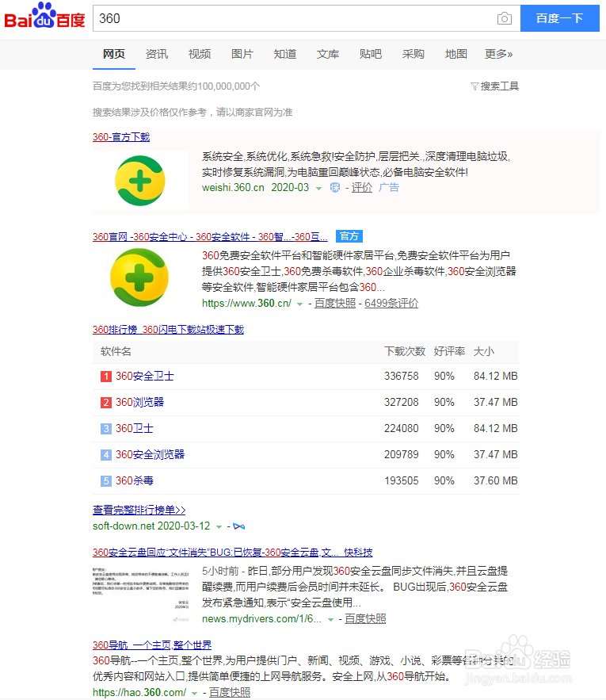
Task: Click download count 336758 cell
Action: [x=402, y=377]
